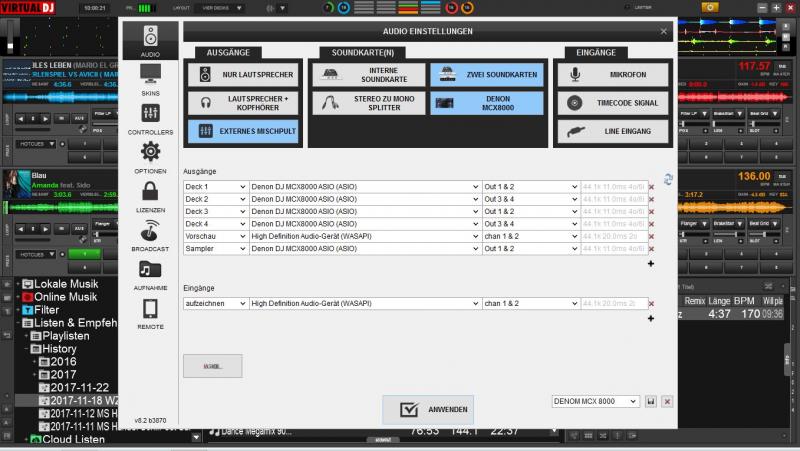Open the Aufnahme recording section

click(x=150, y=274)
